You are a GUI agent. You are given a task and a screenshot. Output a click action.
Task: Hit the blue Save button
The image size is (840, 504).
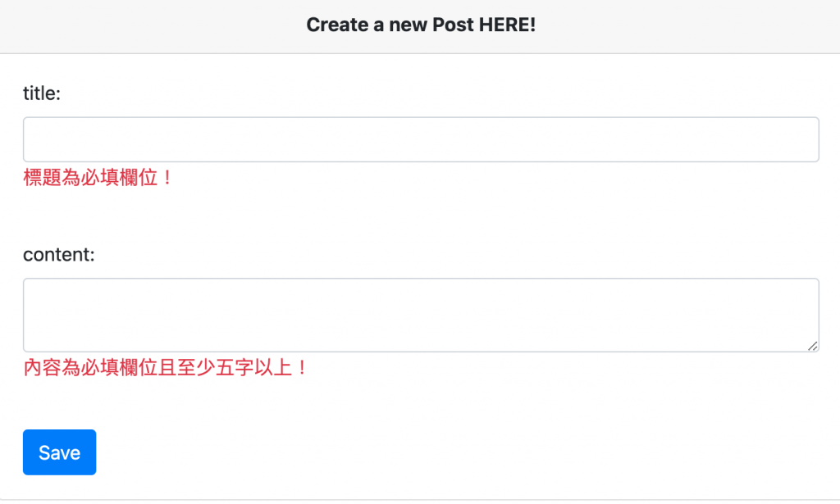point(59,452)
